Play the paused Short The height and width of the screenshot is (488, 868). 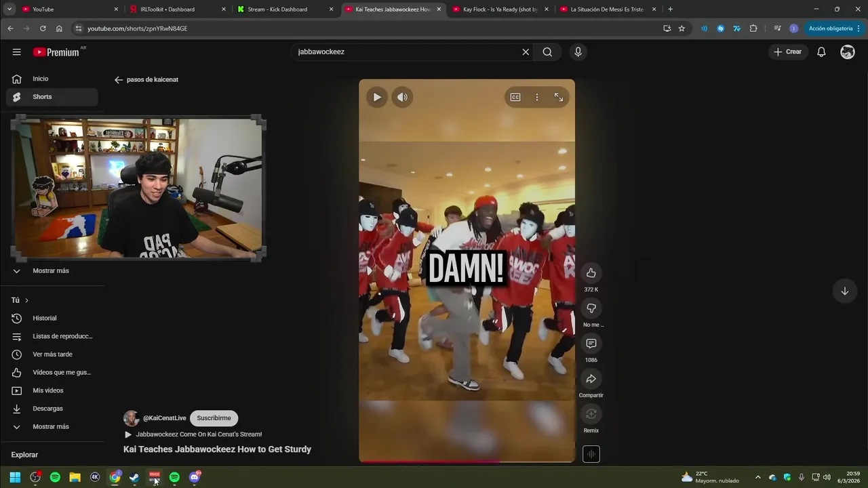(377, 97)
